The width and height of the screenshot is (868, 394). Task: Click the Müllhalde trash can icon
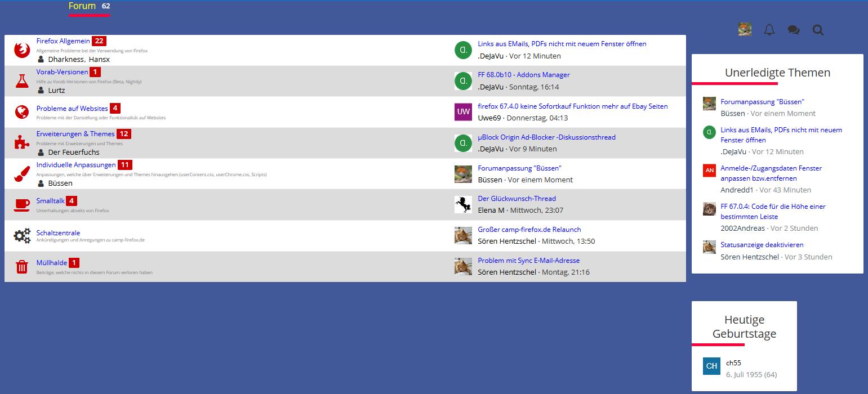pyautogui.click(x=22, y=267)
